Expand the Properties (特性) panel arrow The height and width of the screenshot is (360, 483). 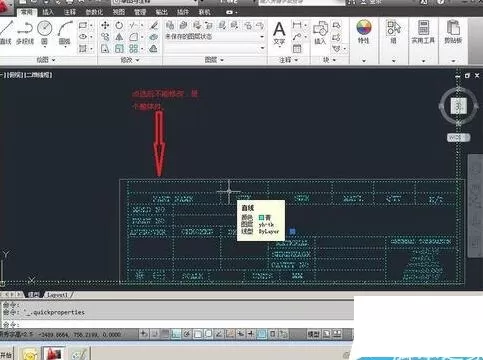click(x=364, y=61)
